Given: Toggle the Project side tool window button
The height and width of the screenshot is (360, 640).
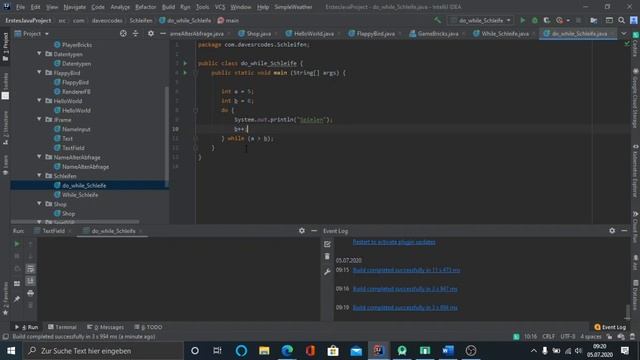Looking at the screenshot, I should point(5,47).
